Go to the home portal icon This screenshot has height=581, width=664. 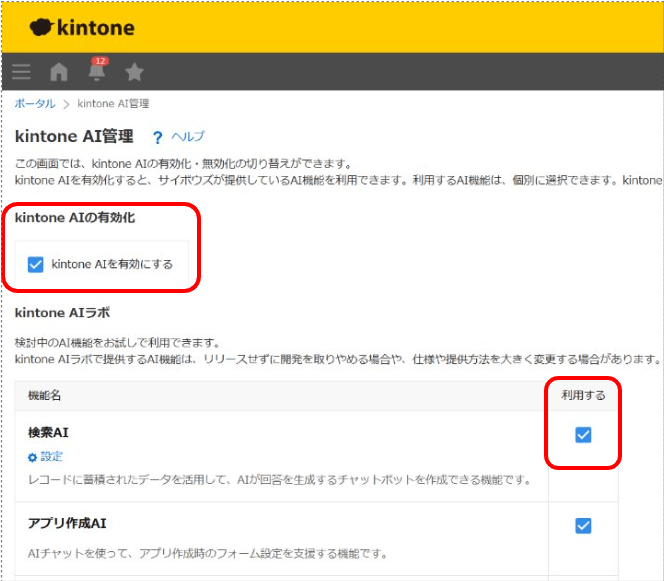point(59,72)
